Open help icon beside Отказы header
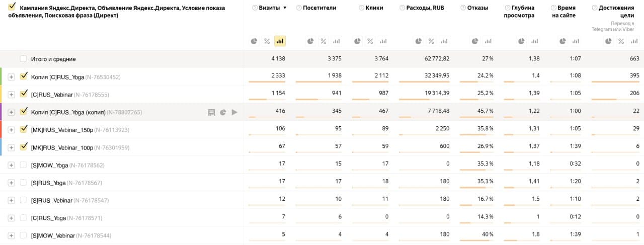Screen dimensions: 644x245 [x=463, y=8]
